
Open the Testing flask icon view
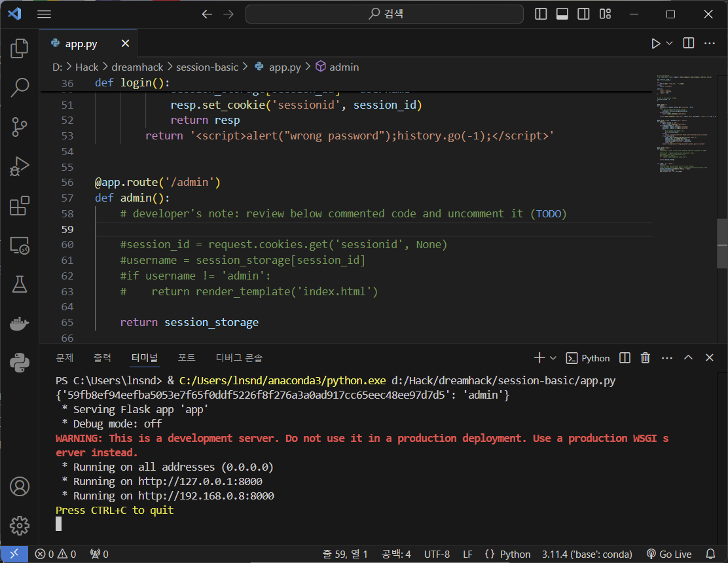pos(20,283)
